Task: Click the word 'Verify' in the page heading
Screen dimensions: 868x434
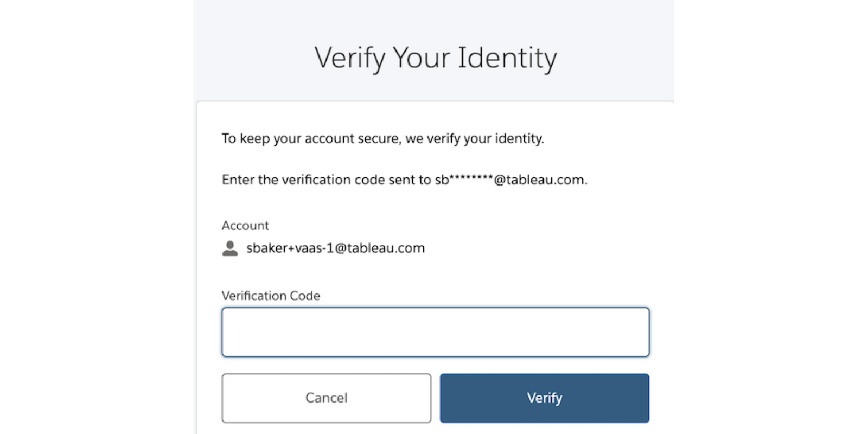Action: coord(350,58)
